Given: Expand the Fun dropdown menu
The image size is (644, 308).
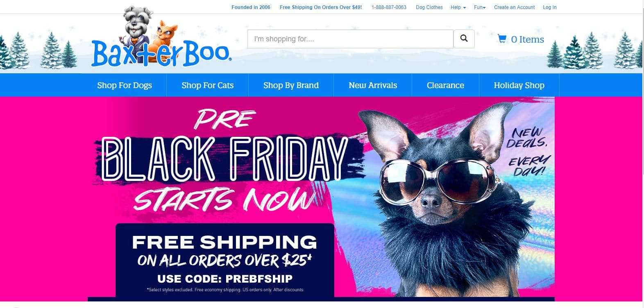Looking at the screenshot, I should point(480,7).
